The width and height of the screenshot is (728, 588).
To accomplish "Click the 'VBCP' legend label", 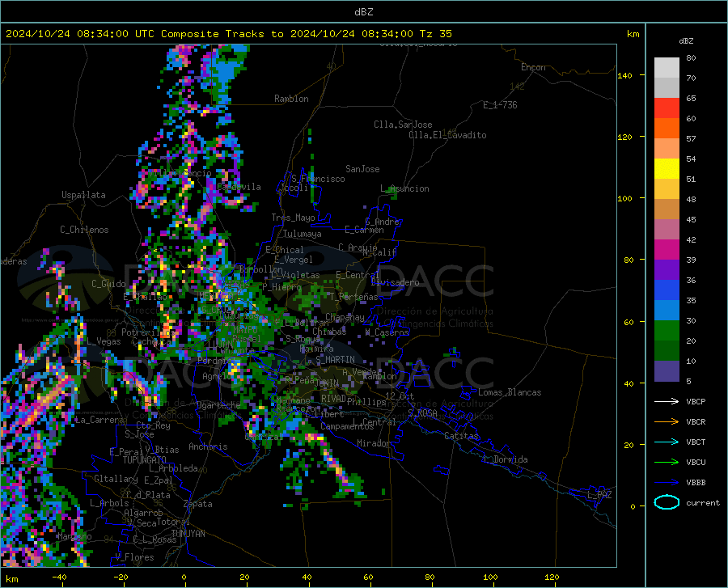I will (696, 402).
